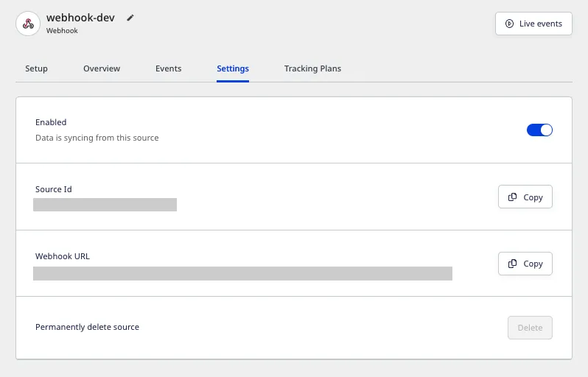
Task: Copy the Webhook URL
Action: [x=525, y=264]
